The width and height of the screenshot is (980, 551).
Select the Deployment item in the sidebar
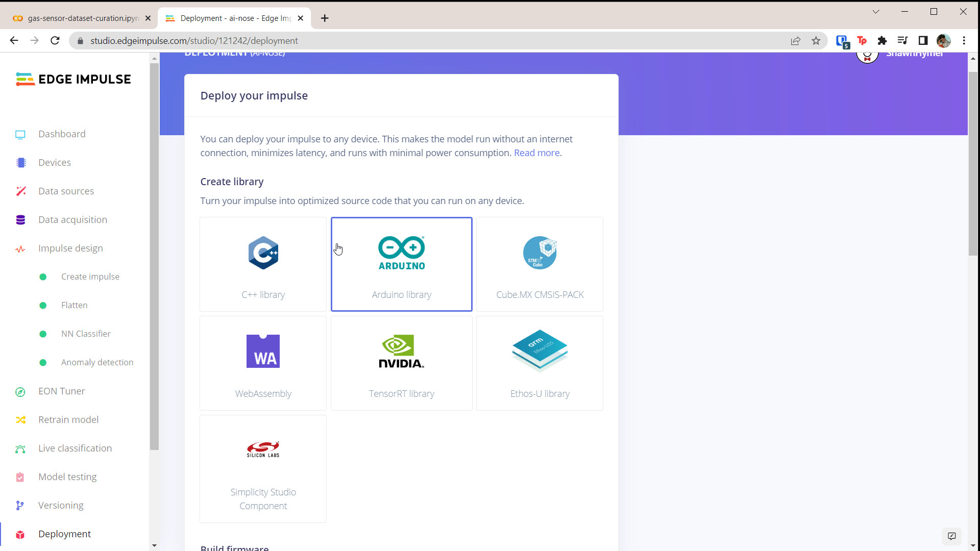65,534
